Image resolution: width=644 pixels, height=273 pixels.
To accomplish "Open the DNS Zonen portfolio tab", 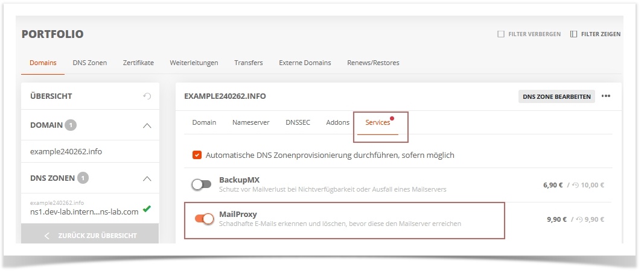I will (x=89, y=63).
